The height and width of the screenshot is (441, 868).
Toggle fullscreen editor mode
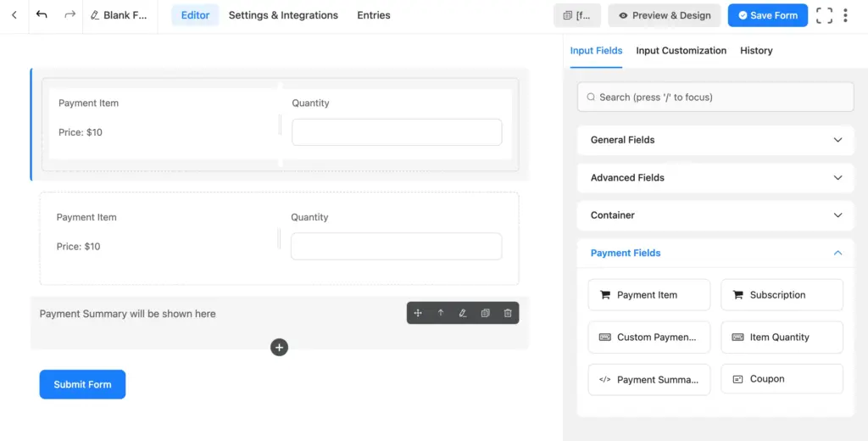tap(824, 15)
